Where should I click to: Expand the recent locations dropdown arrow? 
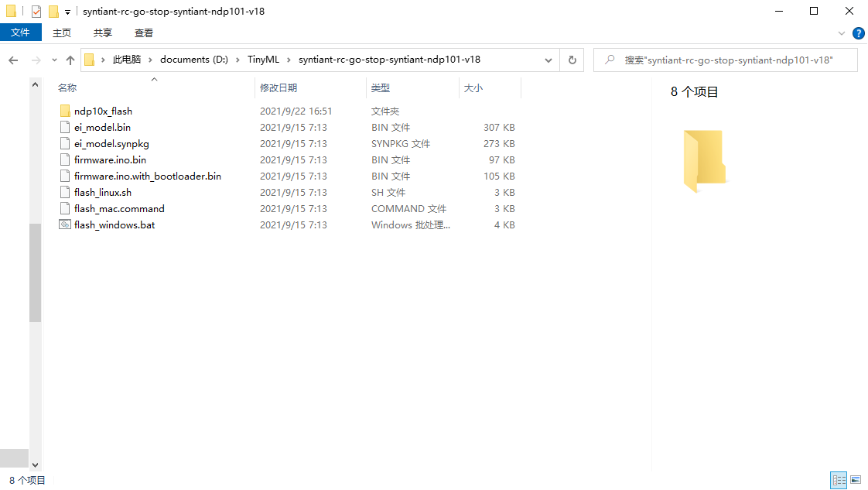tap(54, 60)
